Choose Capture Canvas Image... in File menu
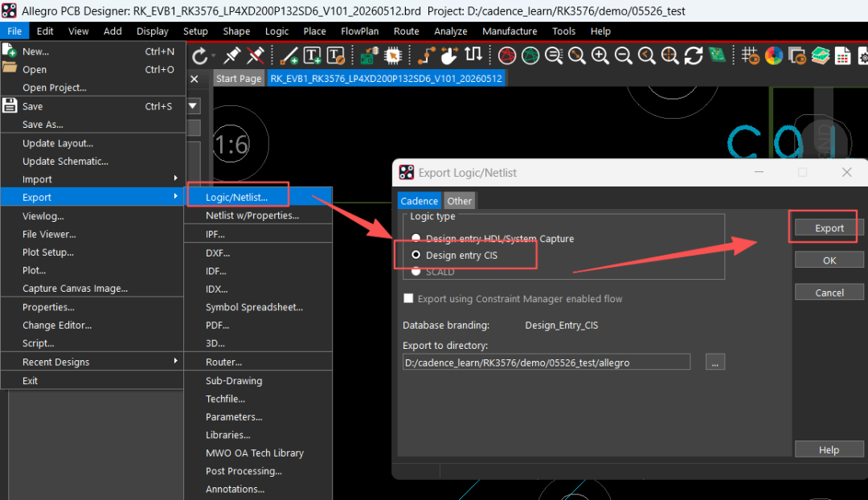 (92, 288)
